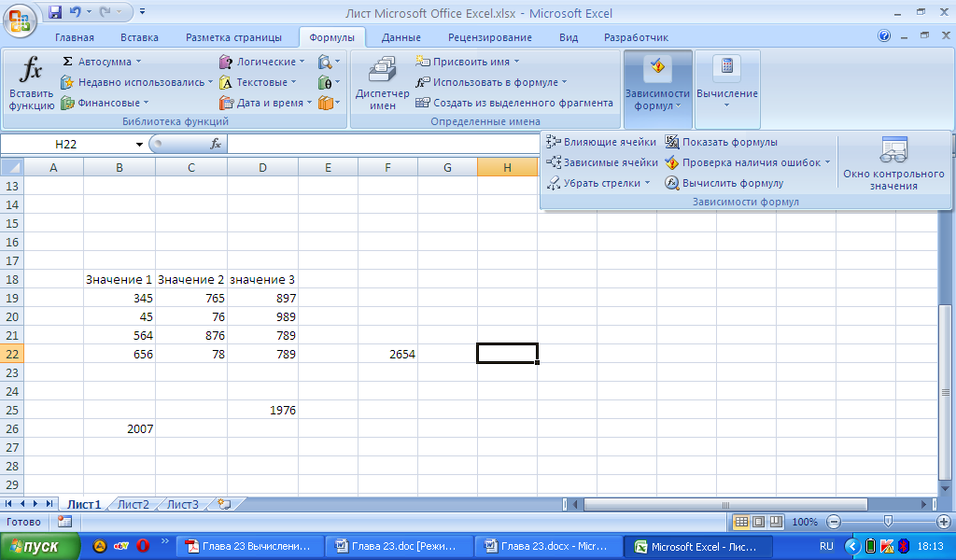Open Page Layout (Разметка страницы) tab
This screenshot has width=956, height=560.
(x=233, y=37)
